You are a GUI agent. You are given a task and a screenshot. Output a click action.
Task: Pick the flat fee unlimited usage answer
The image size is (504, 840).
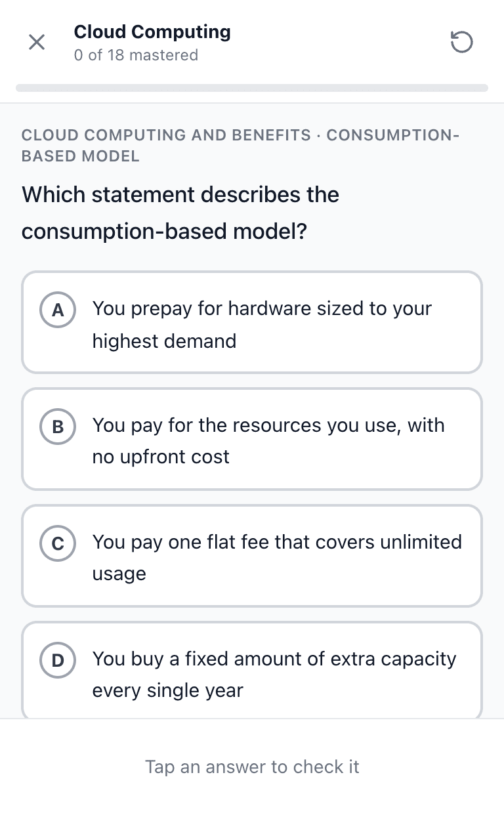[252, 556]
